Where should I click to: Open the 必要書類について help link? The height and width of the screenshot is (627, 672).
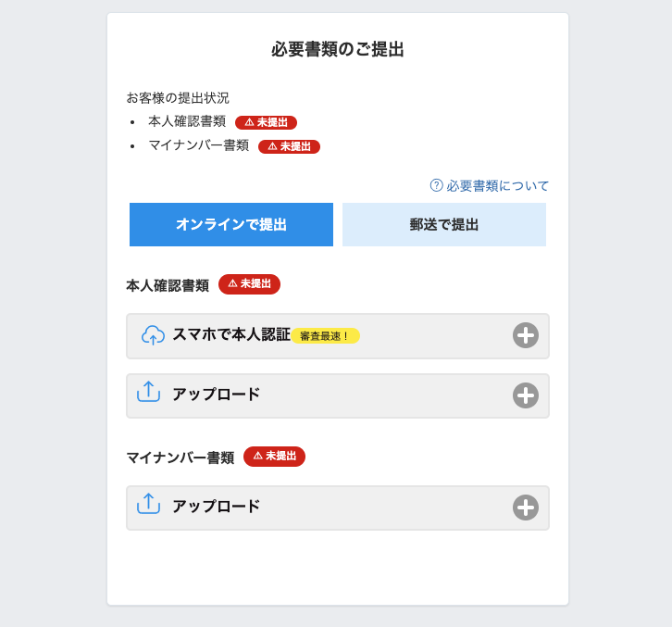pyautogui.click(x=497, y=186)
